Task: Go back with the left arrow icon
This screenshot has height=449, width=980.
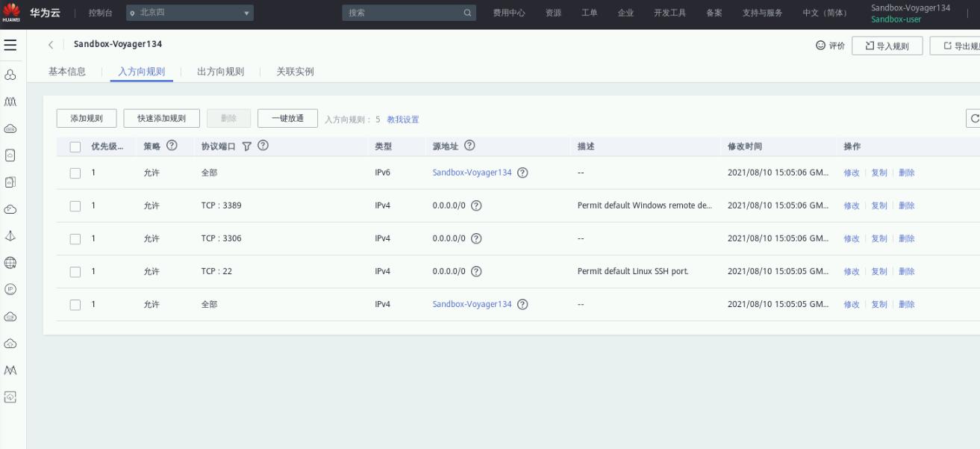Action: coord(51,45)
